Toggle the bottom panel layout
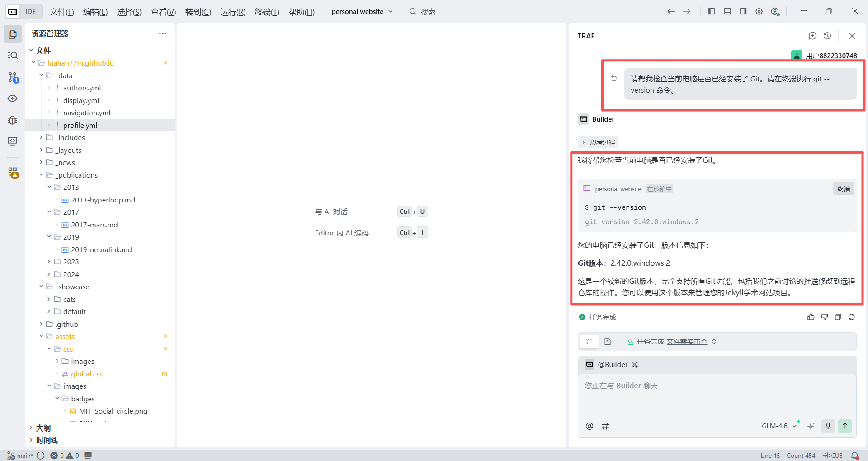This screenshot has height=461, width=868. click(x=727, y=11)
